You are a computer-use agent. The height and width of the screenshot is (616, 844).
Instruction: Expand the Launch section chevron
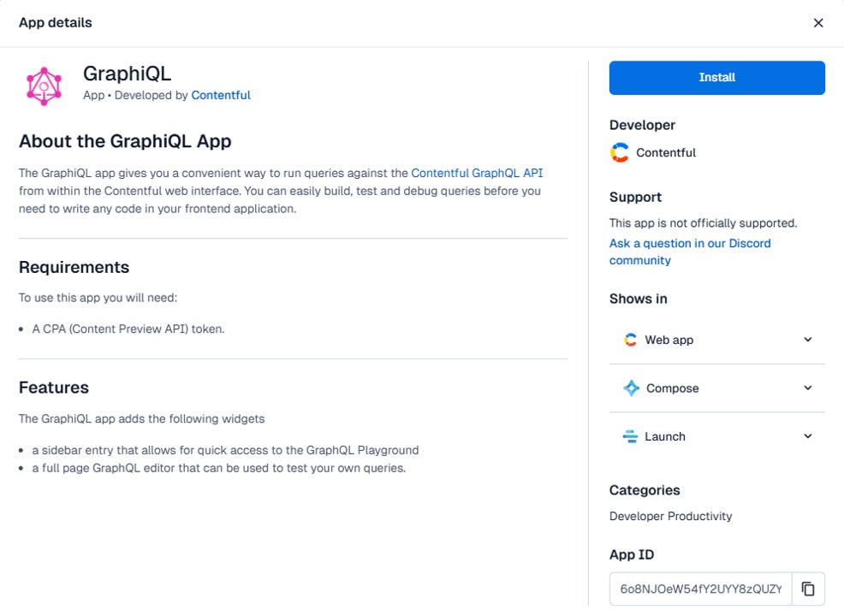coord(807,436)
